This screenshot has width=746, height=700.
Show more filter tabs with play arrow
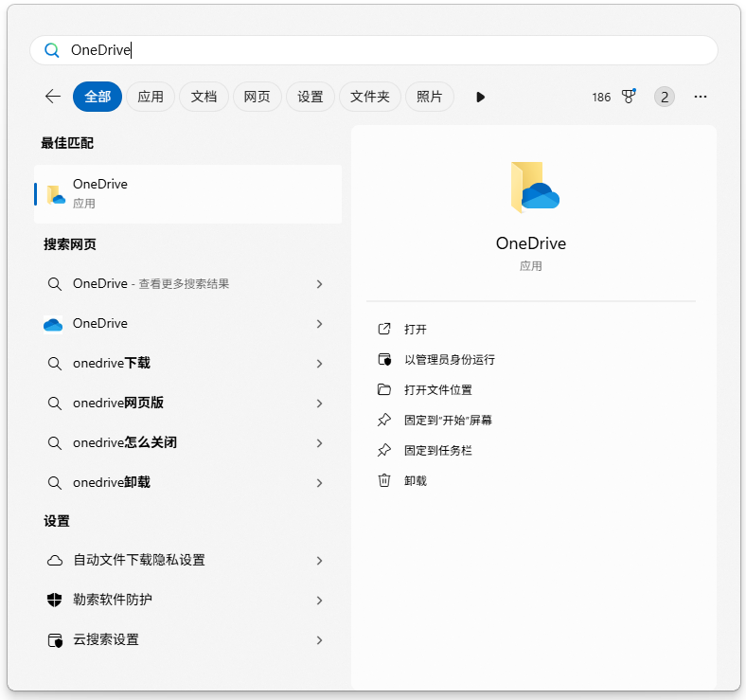click(x=480, y=98)
